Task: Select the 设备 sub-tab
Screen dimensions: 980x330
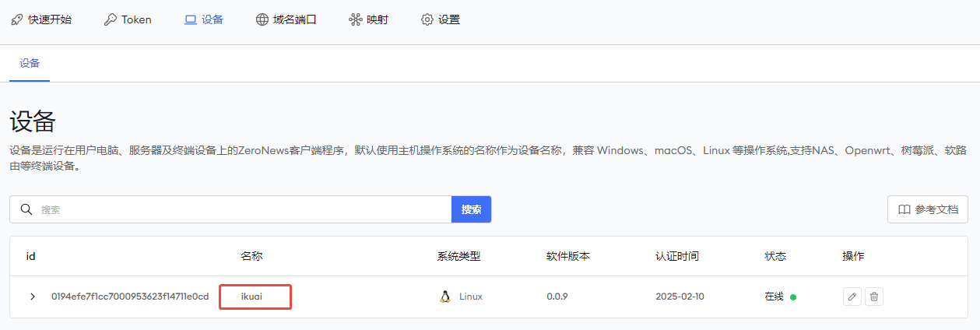Action: point(30,63)
